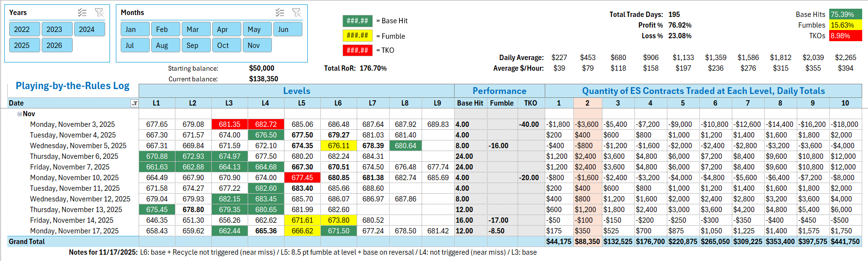The image size is (868, 261).
Task: Click the 2026 slicer button
Action: coord(57,45)
